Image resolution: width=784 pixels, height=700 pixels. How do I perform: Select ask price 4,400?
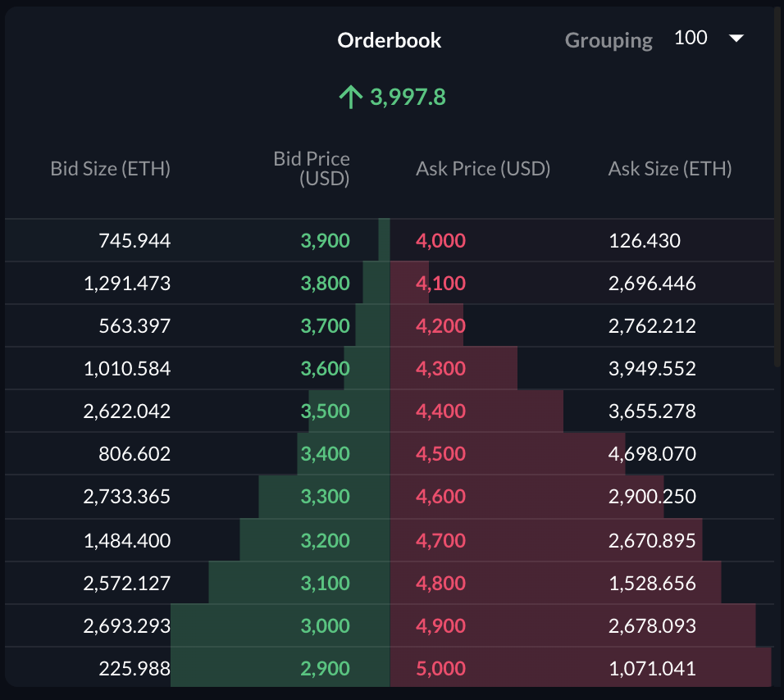click(x=440, y=411)
